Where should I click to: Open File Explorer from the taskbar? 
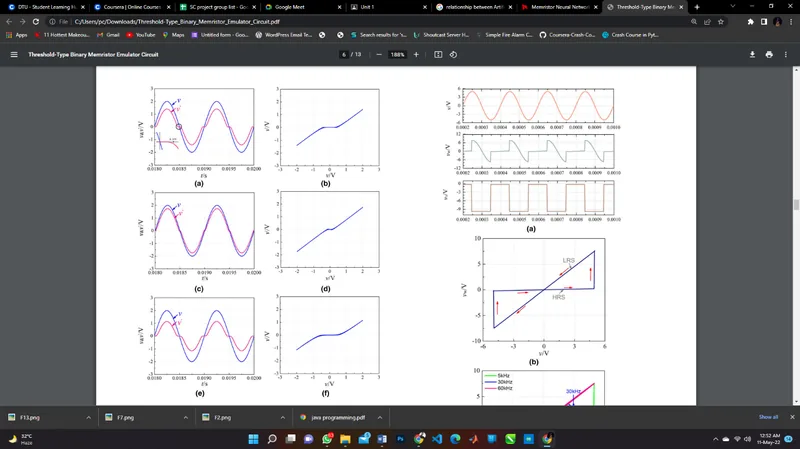[345, 439]
